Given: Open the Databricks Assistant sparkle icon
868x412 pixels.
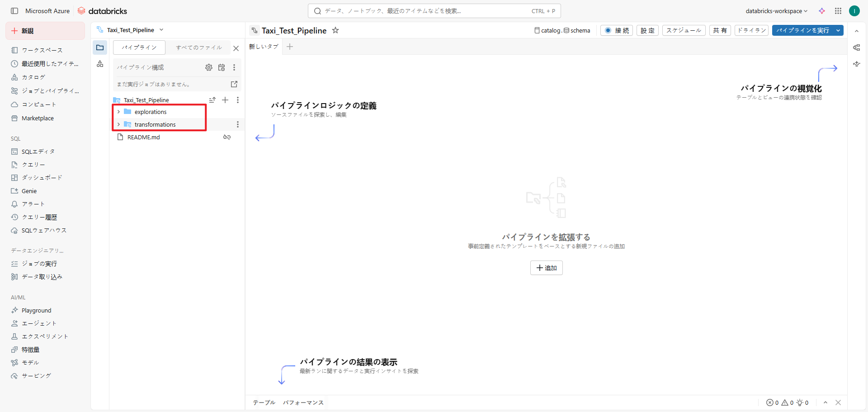Looking at the screenshot, I should [822, 11].
